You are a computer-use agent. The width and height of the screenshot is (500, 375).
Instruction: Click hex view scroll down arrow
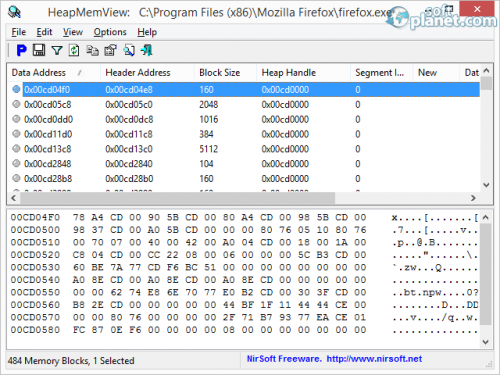pyautogui.click(x=486, y=342)
